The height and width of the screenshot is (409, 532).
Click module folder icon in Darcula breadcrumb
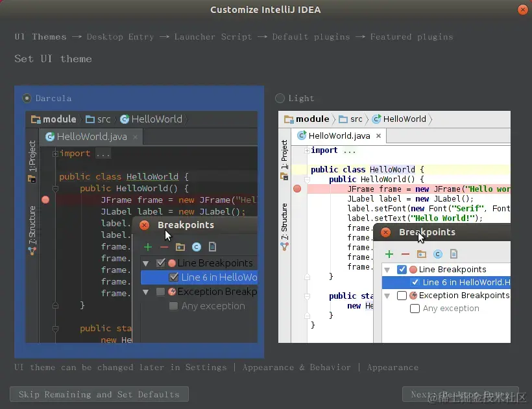tap(35, 119)
